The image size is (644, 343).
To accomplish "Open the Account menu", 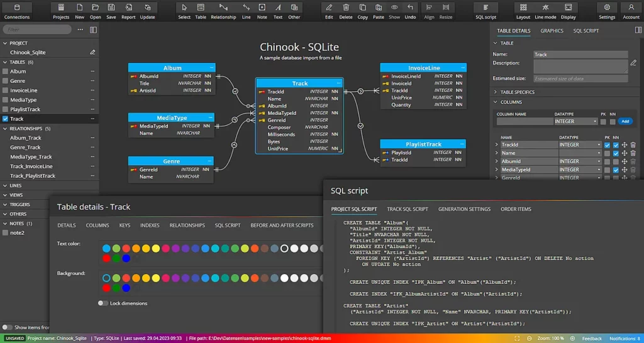I will click(x=631, y=11).
